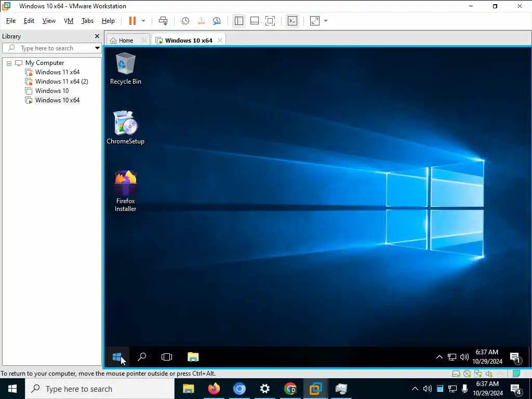Open the View menu
532x399 pixels.
tap(49, 21)
